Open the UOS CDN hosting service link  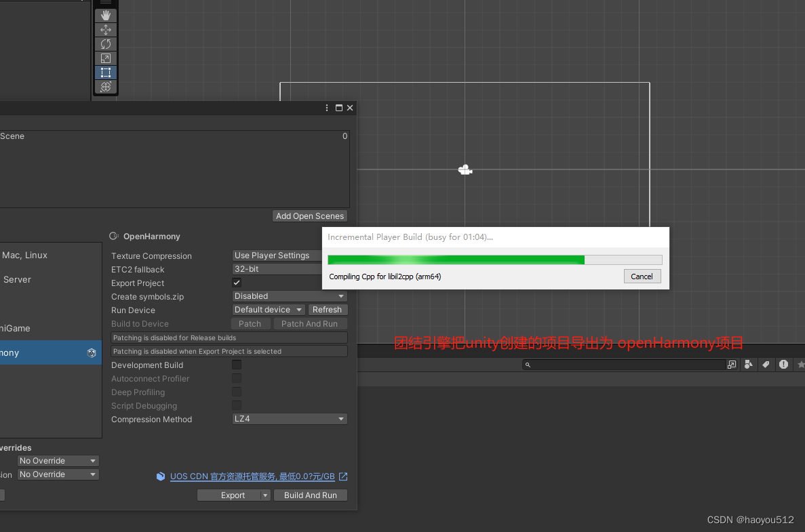click(x=252, y=476)
